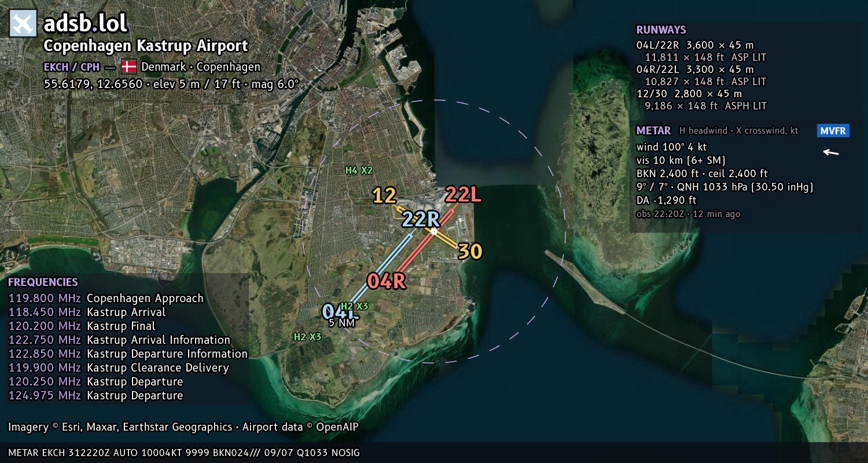
Task: Select the 120.250 MHz Kastrup Departure row
Action: (x=95, y=382)
